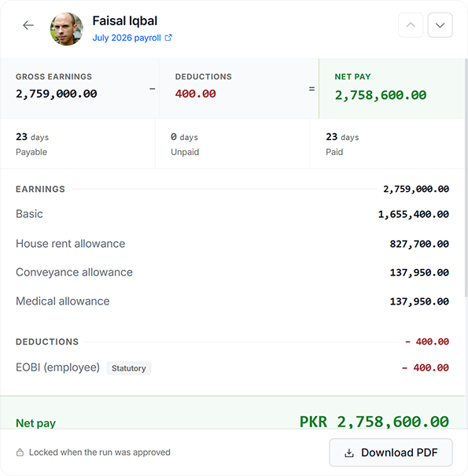The image size is (468, 476).
Task: Click the EARNINGS section heading
Action: [x=40, y=189]
